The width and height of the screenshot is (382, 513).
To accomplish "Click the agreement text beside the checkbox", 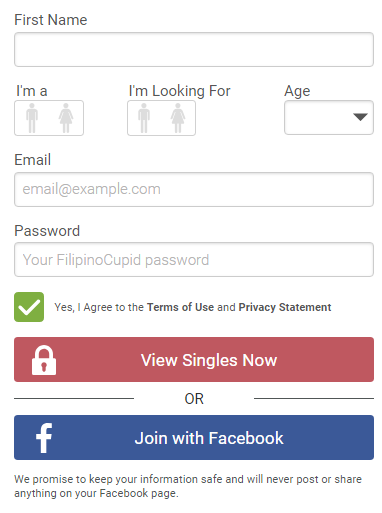I will (193, 307).
